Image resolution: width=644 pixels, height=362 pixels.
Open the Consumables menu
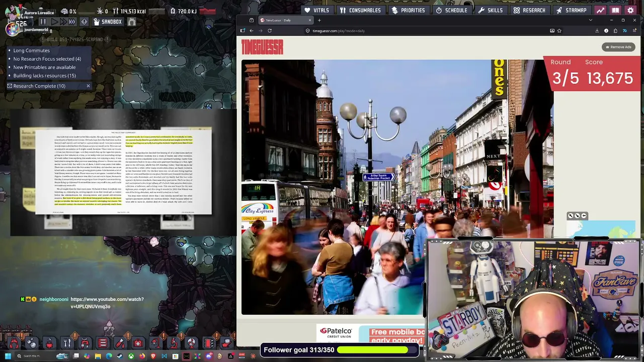coord(360,10)
